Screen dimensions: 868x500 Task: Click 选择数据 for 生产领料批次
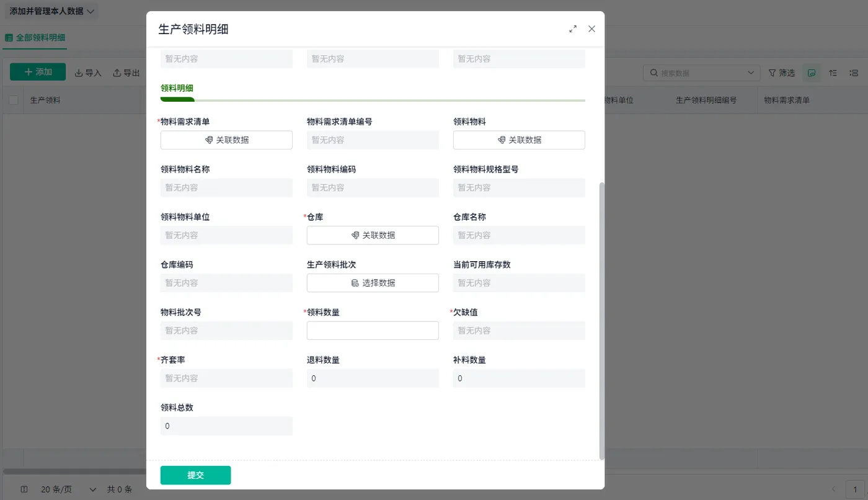pos(373,283)
